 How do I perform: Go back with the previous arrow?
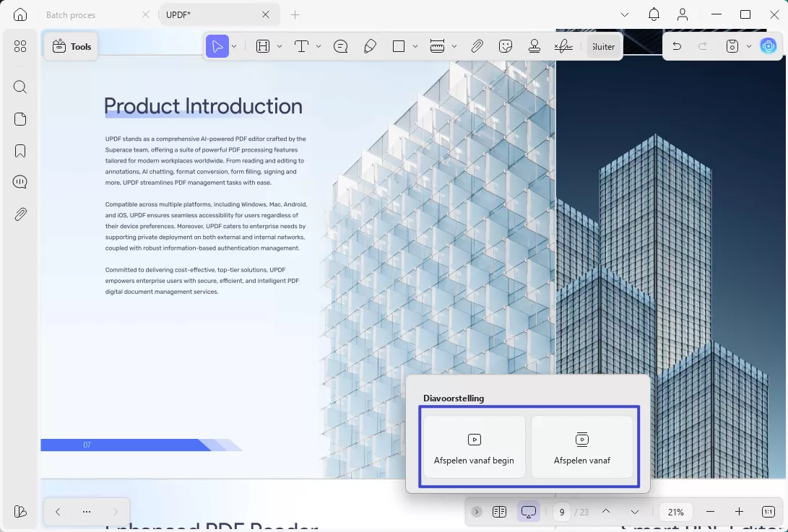pos(58,512)
